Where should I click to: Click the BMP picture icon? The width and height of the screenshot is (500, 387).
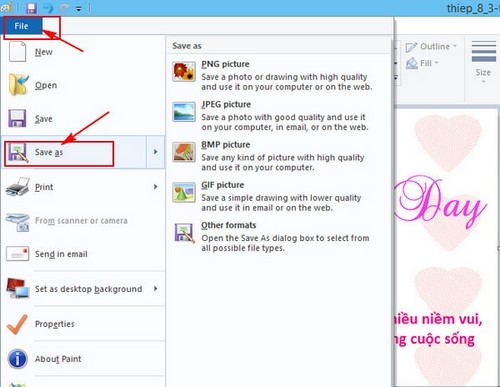click(x=184, y=152)
